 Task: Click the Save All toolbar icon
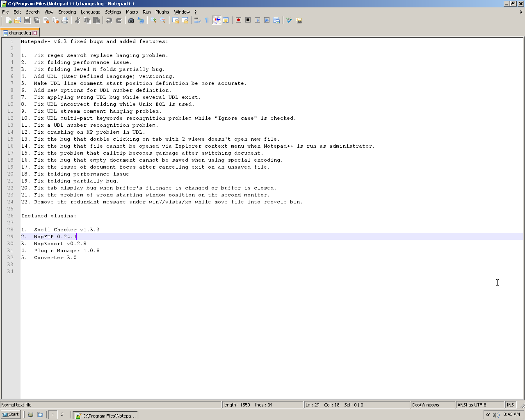coord(37,20)
